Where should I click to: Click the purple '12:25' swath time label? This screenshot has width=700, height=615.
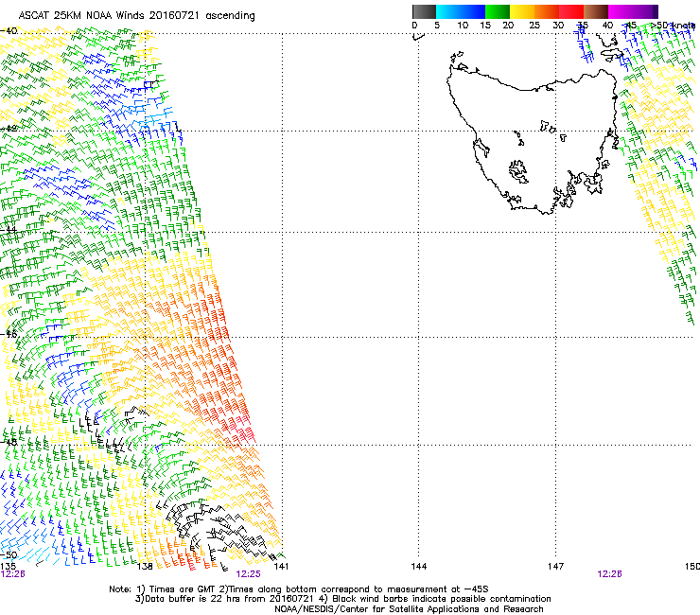pos(248,574)
